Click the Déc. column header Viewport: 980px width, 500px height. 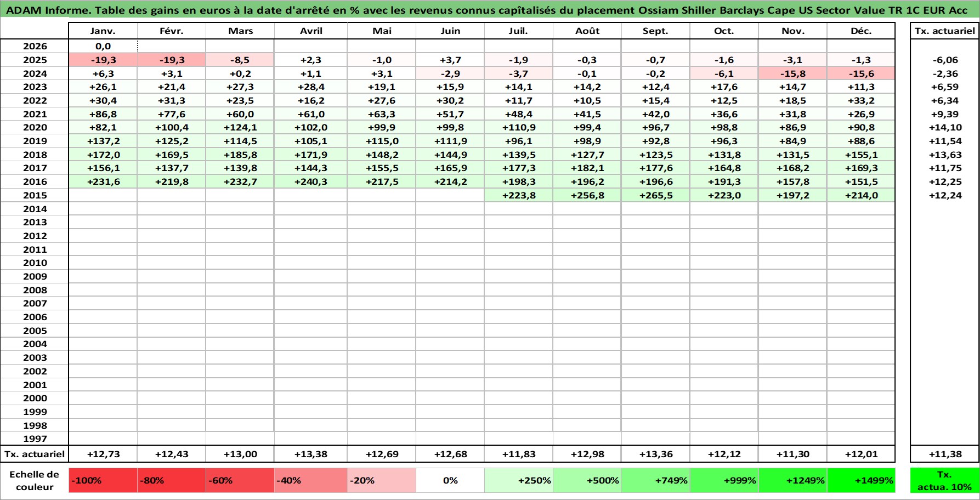(861, 31)
